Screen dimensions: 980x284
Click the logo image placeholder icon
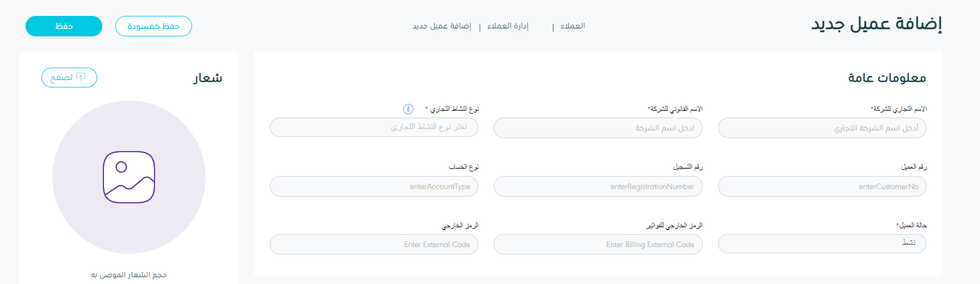(x=129, y=177)
